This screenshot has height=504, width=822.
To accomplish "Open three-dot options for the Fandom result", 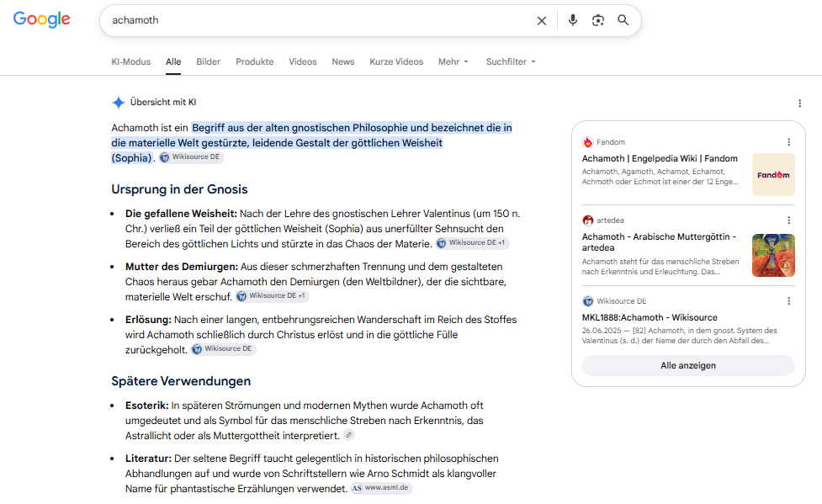I will click(x=788, y=142).
